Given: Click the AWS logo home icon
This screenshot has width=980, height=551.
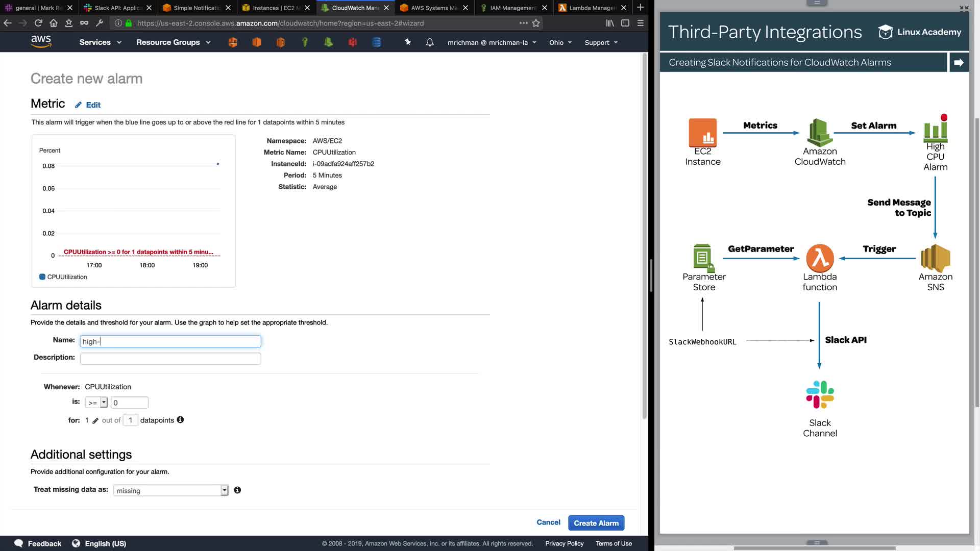Looking at the screenshot, I should pos(41,41).
